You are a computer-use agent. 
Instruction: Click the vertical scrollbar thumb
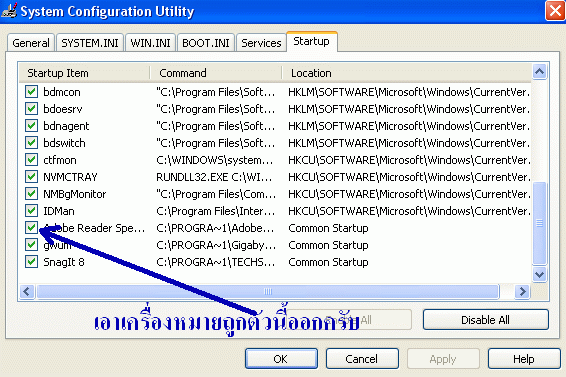coord(540,223)
